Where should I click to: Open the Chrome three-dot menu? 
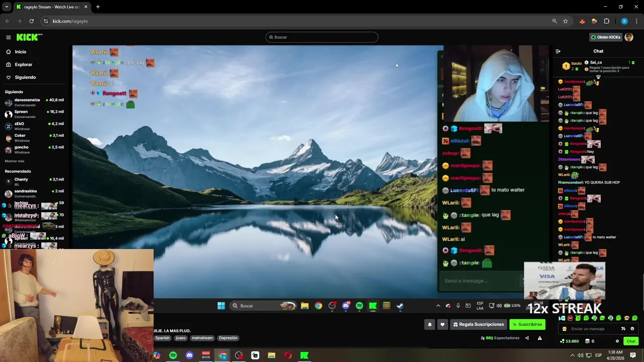(637, 21)
